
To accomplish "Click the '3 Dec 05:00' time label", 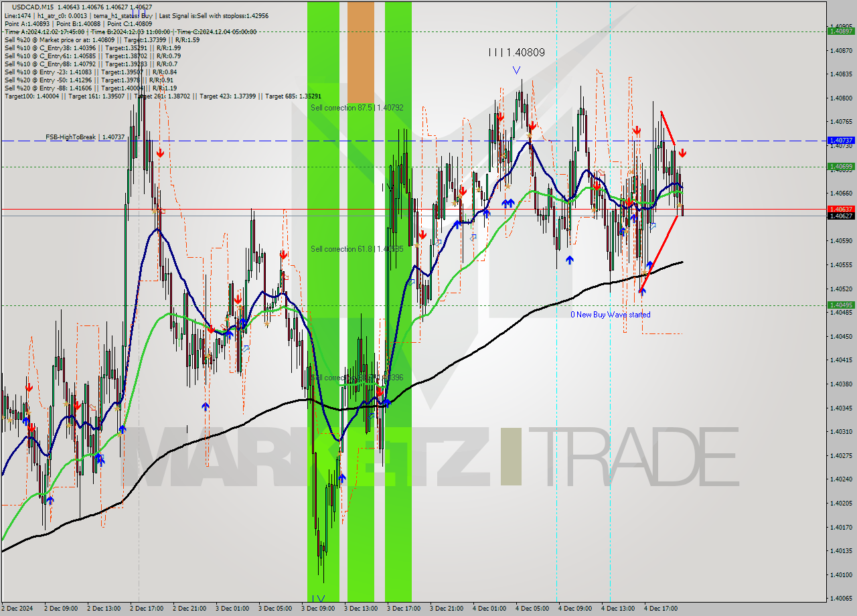I will [275, 609].
